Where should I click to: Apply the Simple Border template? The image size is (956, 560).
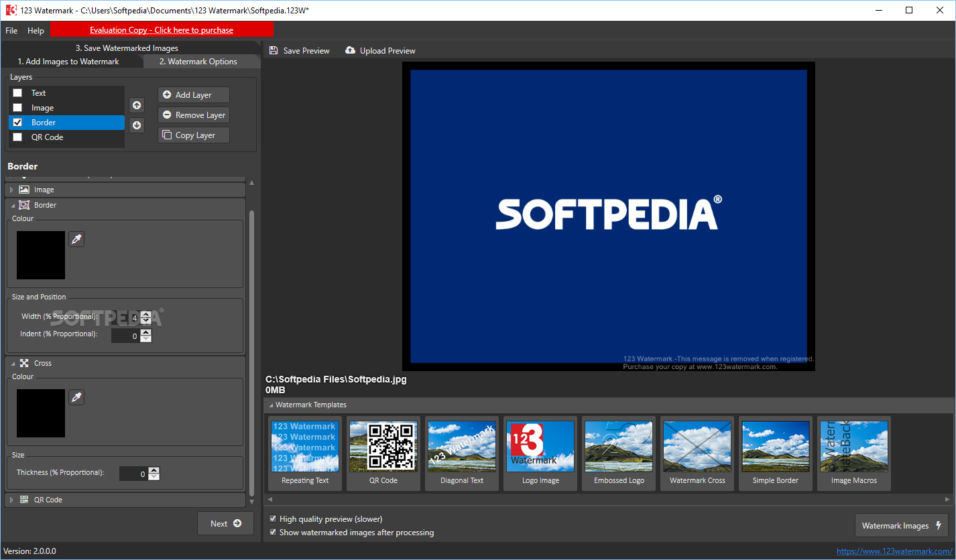[776, 453]
